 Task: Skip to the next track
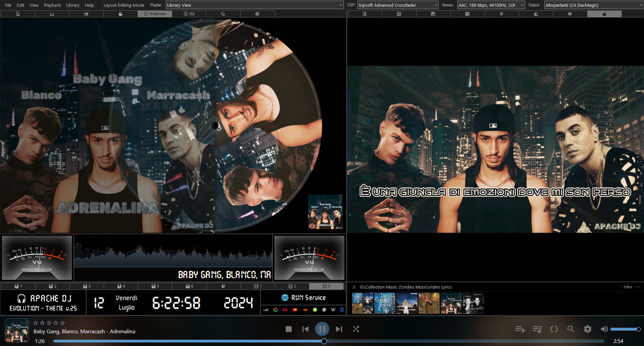coord(339,329)
